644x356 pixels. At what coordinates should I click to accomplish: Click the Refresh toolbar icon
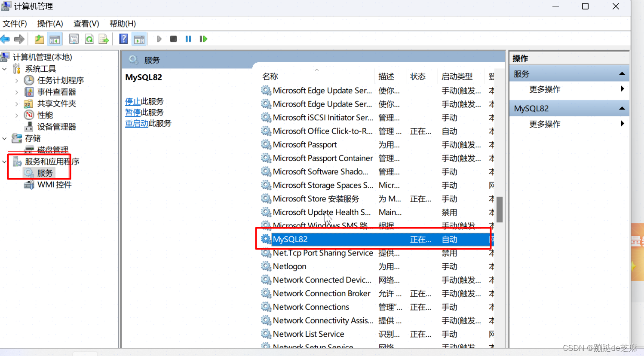coord(89,39)
